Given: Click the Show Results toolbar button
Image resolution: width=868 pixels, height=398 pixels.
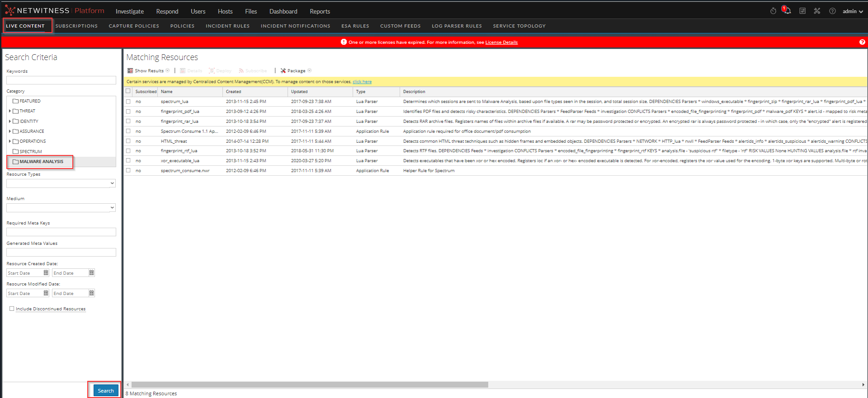Looking at the screenshot, I should click(x=149, y=70).
